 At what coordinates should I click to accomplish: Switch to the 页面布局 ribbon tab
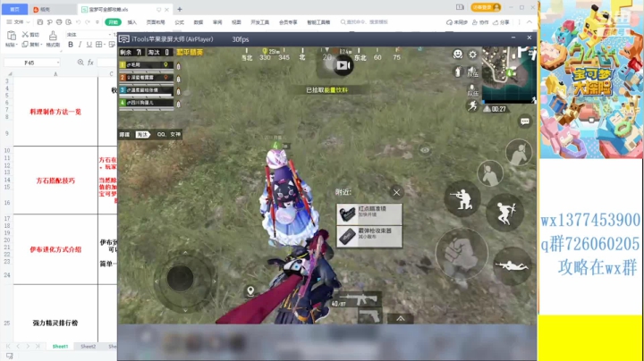[x=156, y=22]
